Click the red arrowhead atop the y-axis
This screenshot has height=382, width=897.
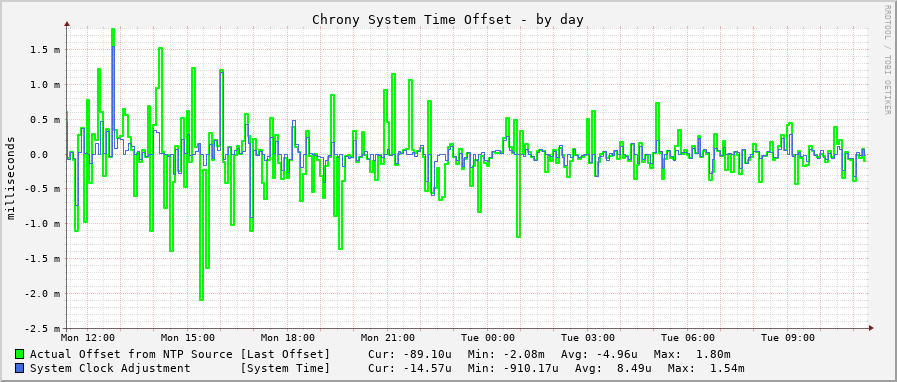pyautogui.click(x=67, y=24)
